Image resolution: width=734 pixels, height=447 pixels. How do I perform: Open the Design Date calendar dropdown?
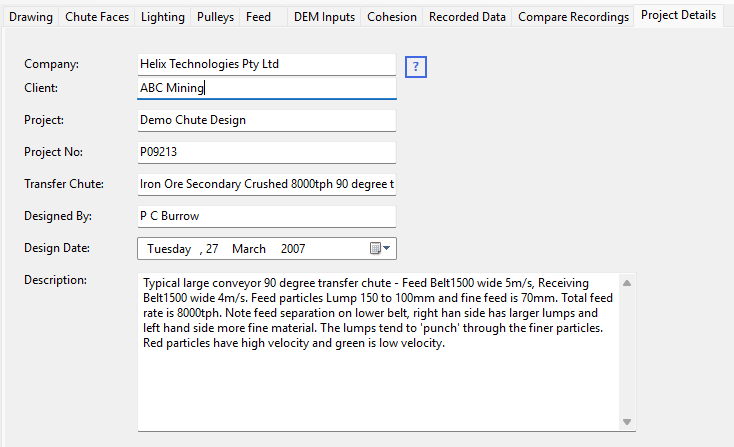pos(380,248)
